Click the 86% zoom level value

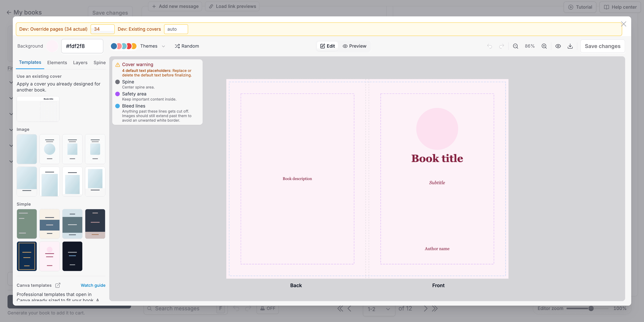pyautogui.click(x=530, y=46)
